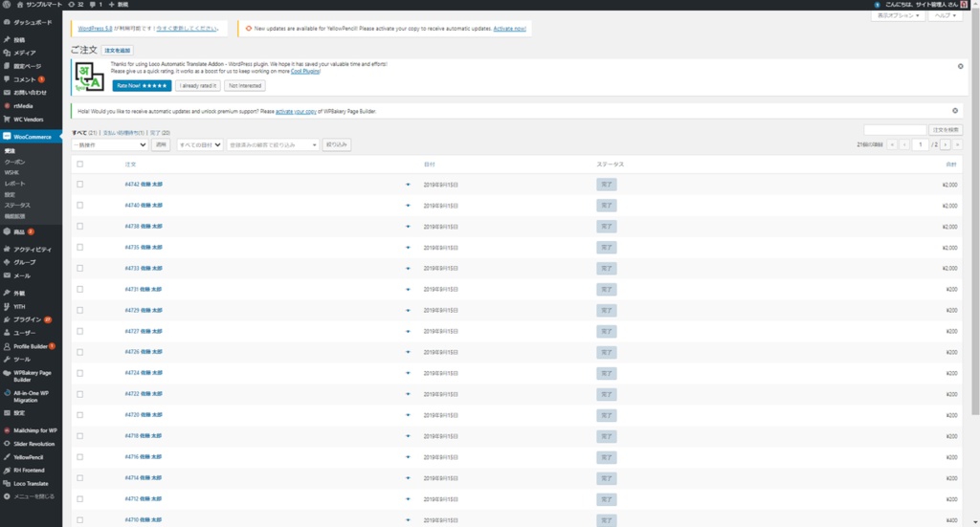Expand the すべての日付 date filter dropdown

pyautogui.click(x=199, y=144)
